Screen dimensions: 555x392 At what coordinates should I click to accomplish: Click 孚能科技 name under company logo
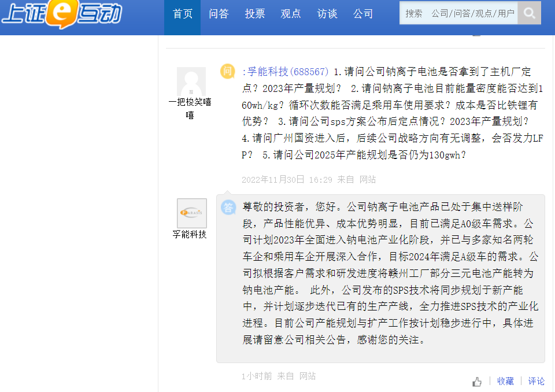tap(190, 234)
